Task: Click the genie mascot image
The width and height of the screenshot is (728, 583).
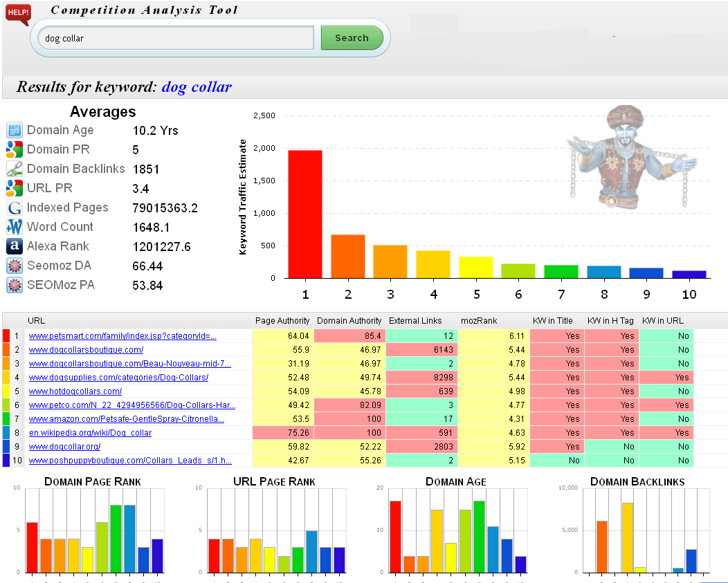Action: [631, 157]
